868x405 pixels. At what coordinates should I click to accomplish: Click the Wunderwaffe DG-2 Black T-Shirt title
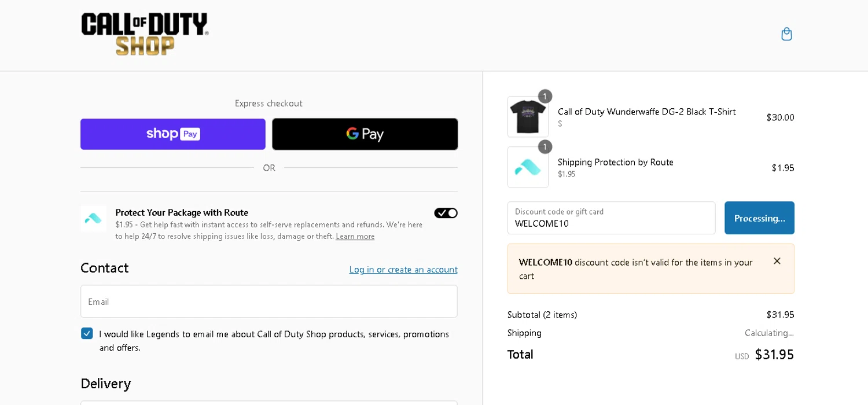(646, 112)
